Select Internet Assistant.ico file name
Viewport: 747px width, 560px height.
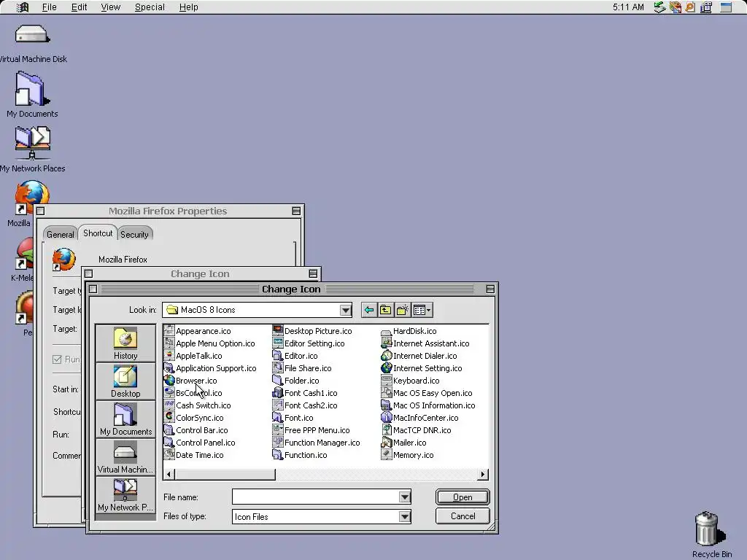[431, 343]
